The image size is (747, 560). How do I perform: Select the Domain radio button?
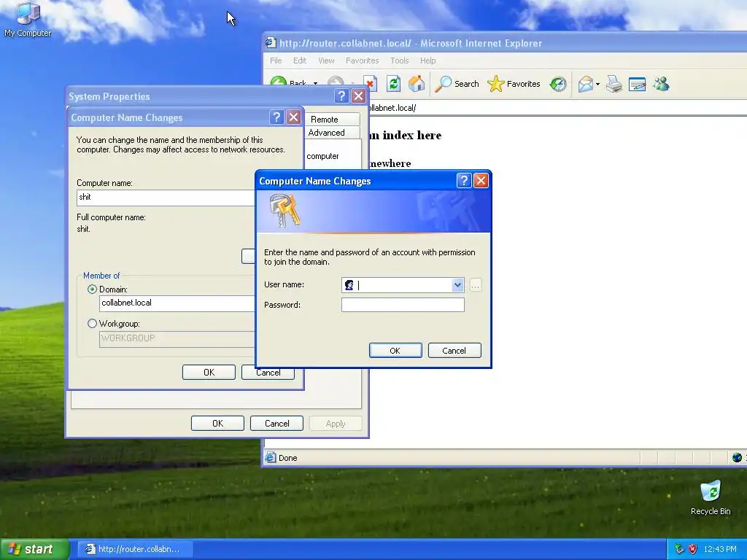[92, 289]
